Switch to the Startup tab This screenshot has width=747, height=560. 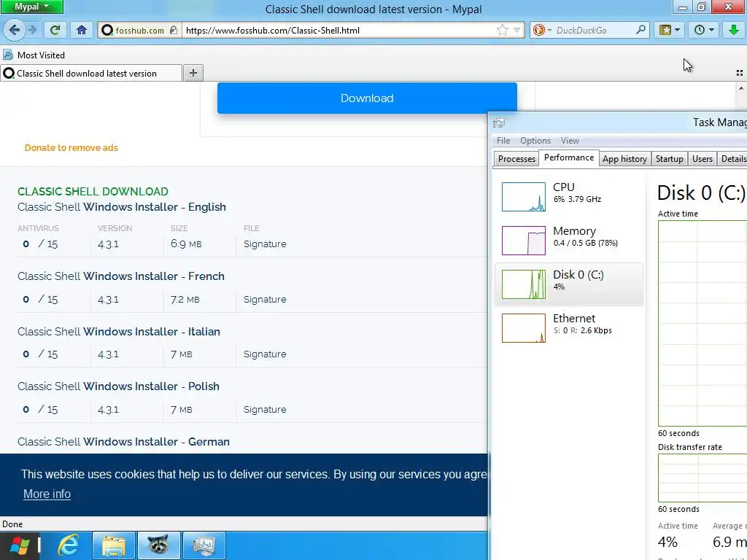tap(669, 159)
